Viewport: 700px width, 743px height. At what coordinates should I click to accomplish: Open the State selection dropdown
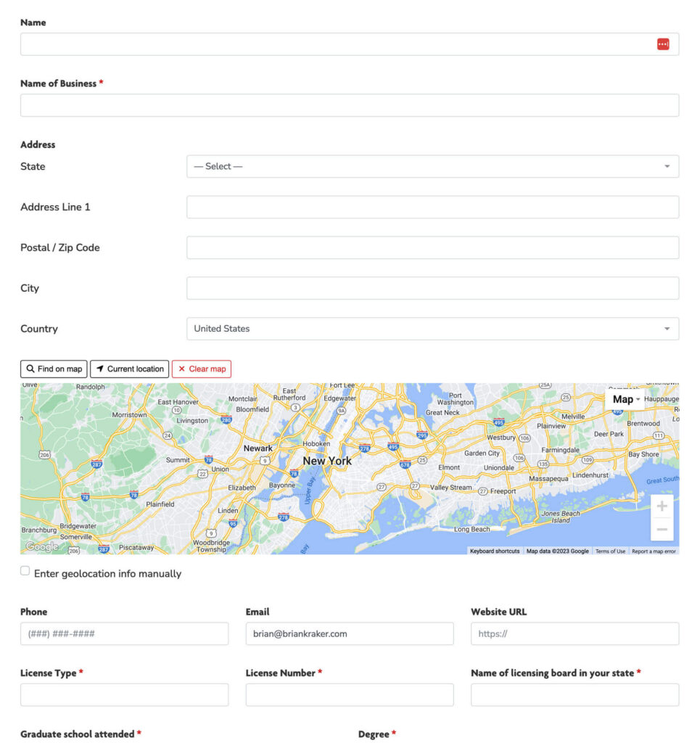432,166
